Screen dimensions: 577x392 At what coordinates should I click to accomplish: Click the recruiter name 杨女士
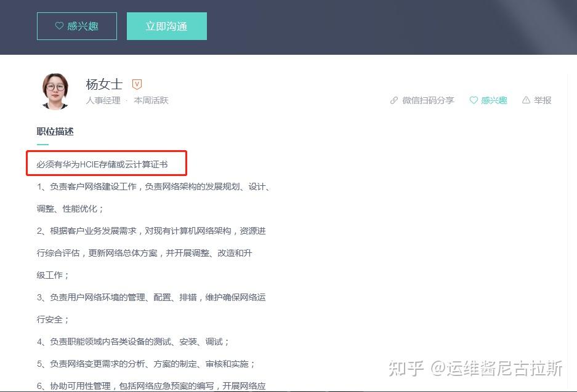point(104,84)
